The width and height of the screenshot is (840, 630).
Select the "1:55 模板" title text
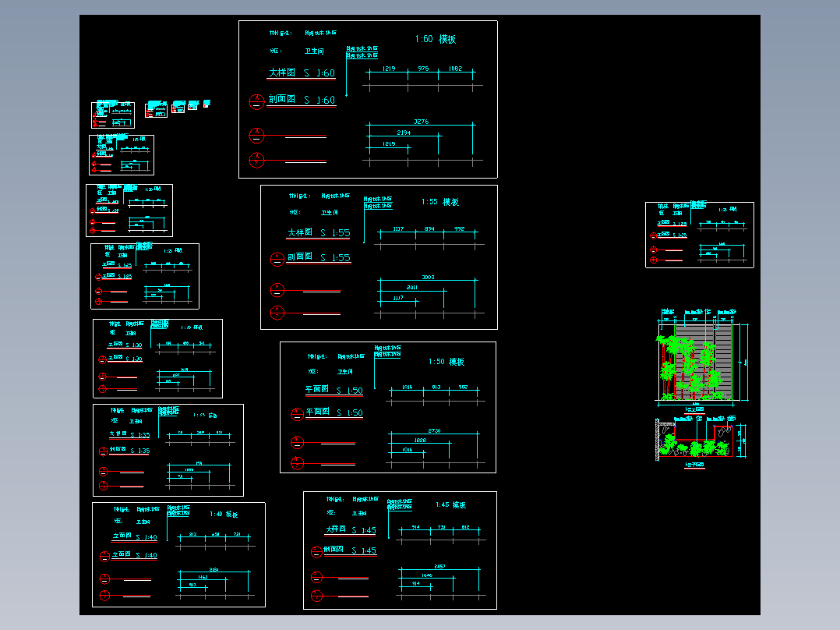pyautogui.click(x=440, y=202)
